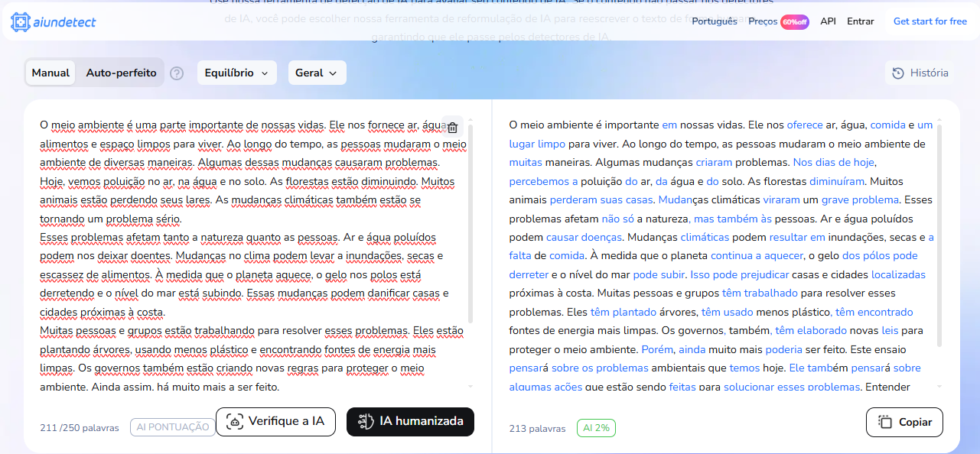Expand the Geral dropdown

316,73
